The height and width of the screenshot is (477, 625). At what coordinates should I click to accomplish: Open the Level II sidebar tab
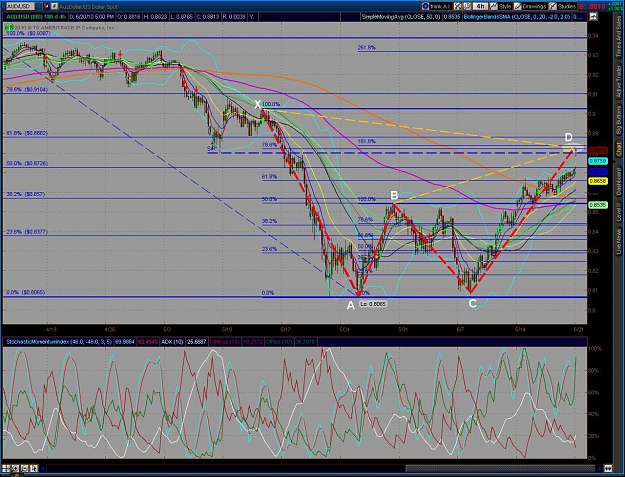coord(619,214)
